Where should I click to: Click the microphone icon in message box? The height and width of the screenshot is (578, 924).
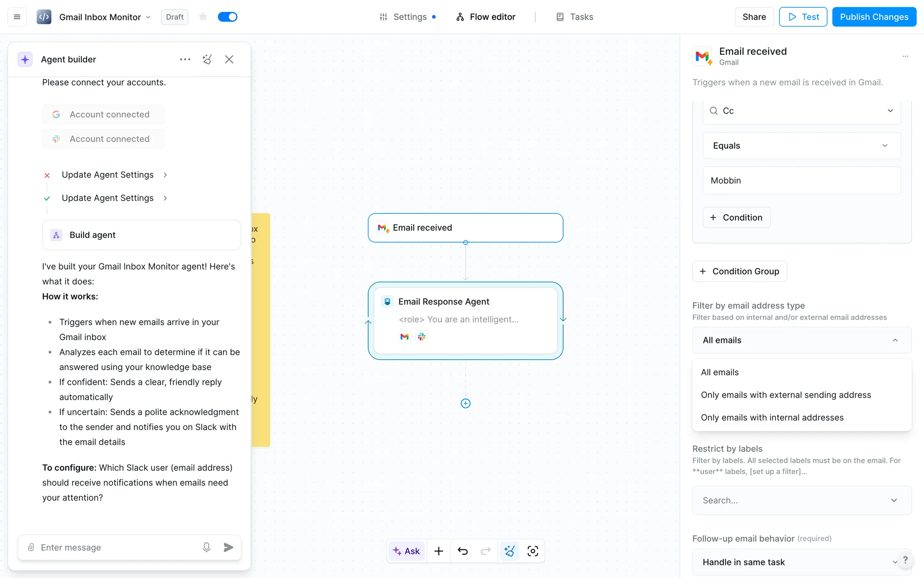(x=206, y=547)
